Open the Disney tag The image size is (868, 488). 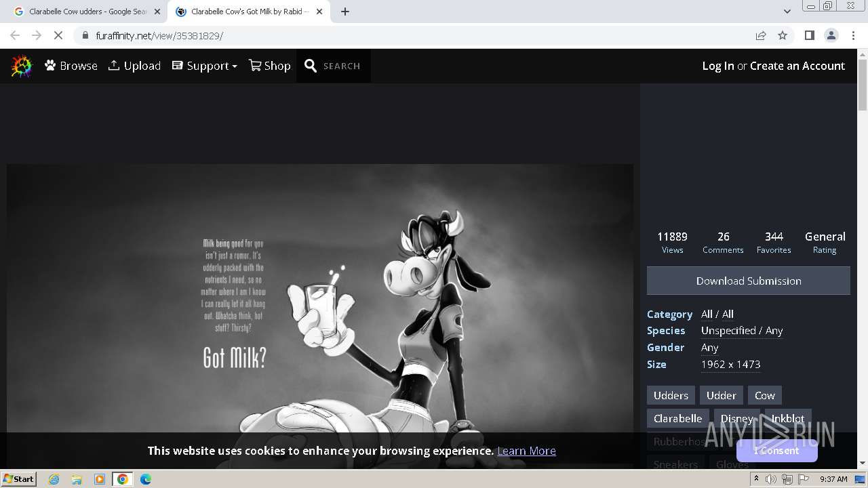pos(736,418)
